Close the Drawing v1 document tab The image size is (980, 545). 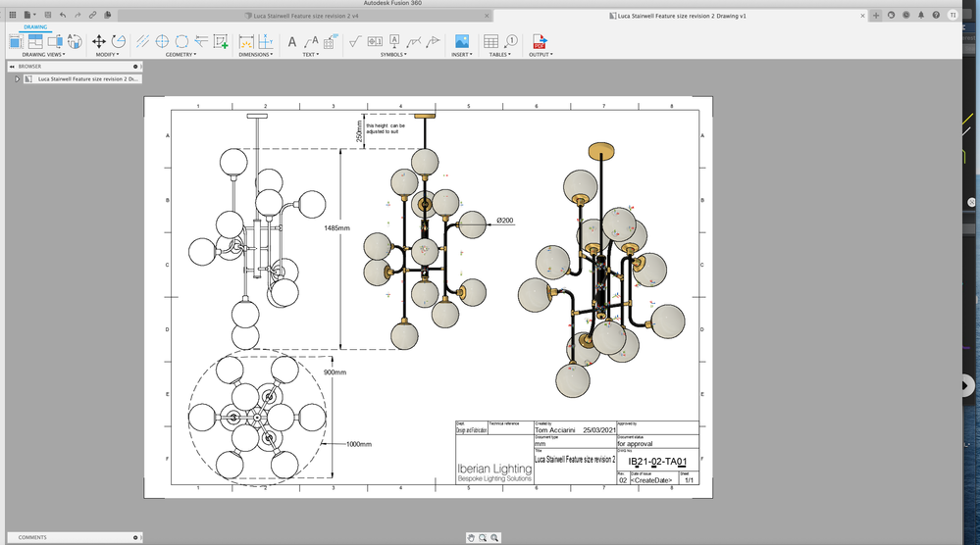(862, 16)
